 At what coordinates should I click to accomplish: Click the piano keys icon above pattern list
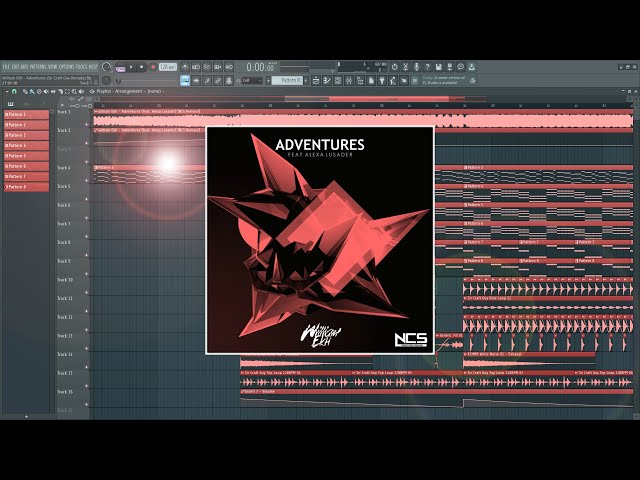coord(11,104)
